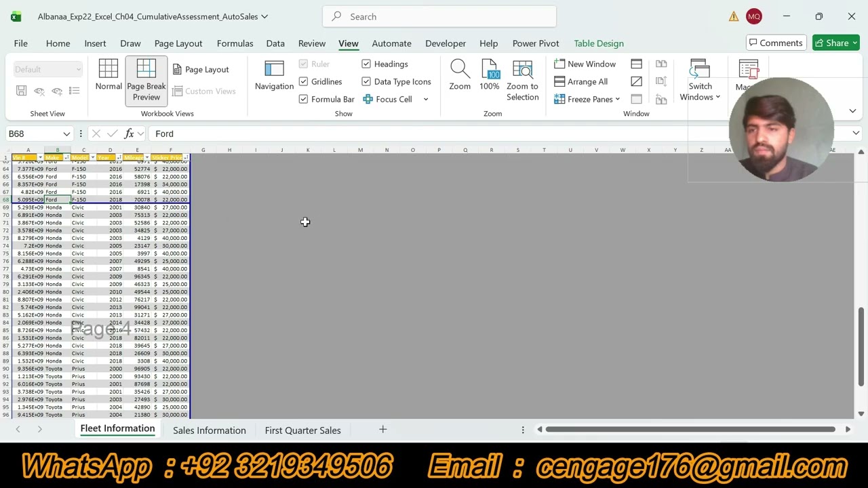This screenshot has width=868, height=488.
Task: Click the search magnifier icon
Action: click(x=336, y=16)
